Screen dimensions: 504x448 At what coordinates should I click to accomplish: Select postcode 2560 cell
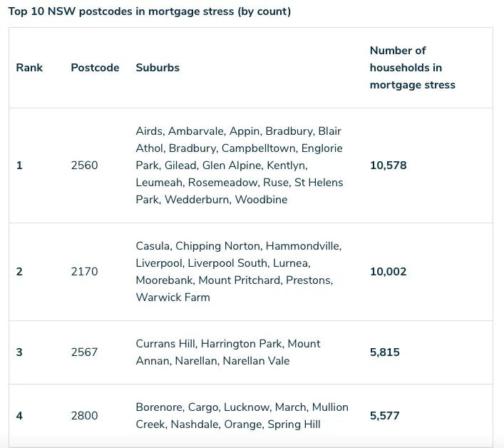click(84, 166)
